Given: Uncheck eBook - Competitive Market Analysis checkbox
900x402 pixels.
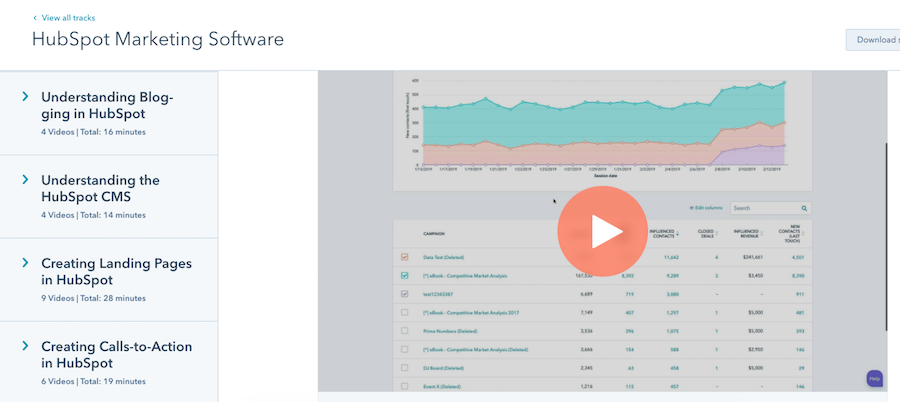Looking at the screenshot, I should click(405, 276).
